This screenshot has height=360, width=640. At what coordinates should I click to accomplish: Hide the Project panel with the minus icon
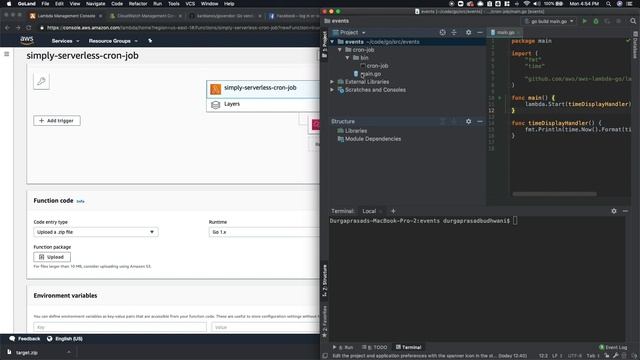pyautogui.click(x=480, y=32)
